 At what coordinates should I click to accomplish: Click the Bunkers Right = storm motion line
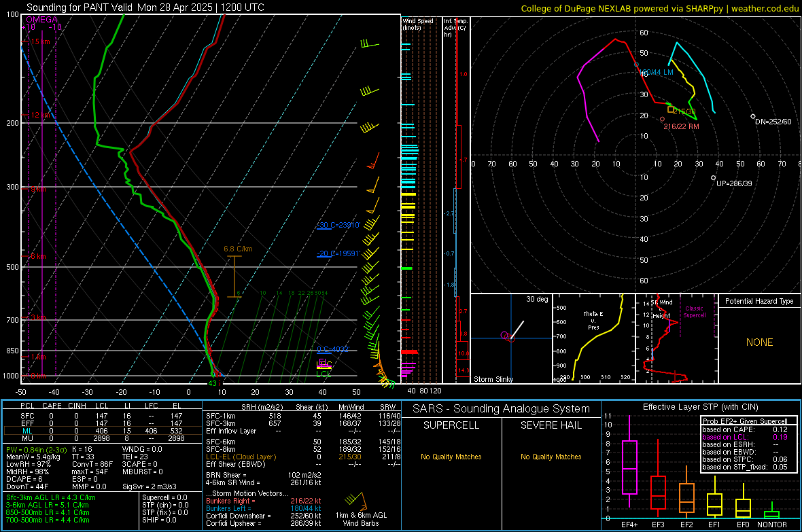264,501
